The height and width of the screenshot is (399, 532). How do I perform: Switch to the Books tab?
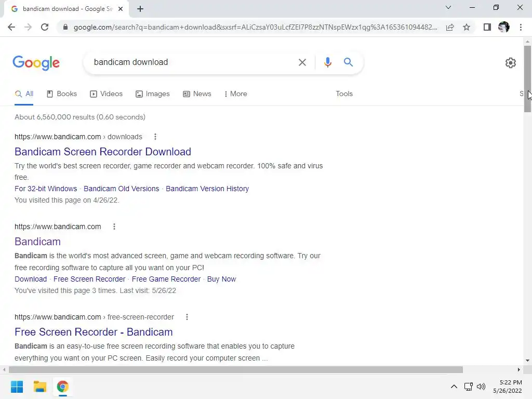pos(62,94)
